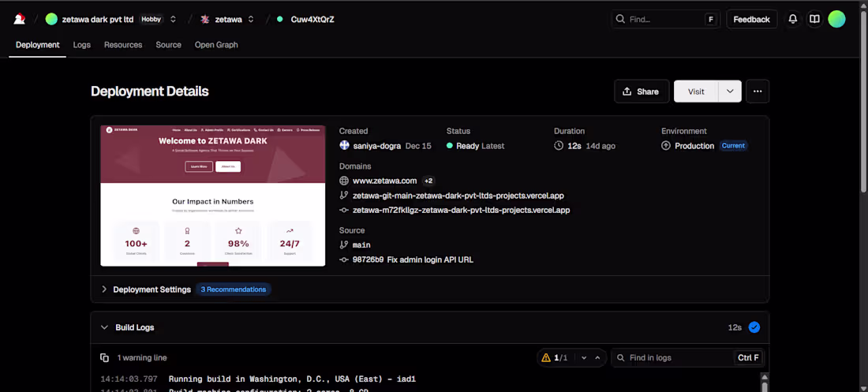Viewport: 868px width, 392px height.
Task: Click the 14d ago duration text
Action: pos(600,146)
